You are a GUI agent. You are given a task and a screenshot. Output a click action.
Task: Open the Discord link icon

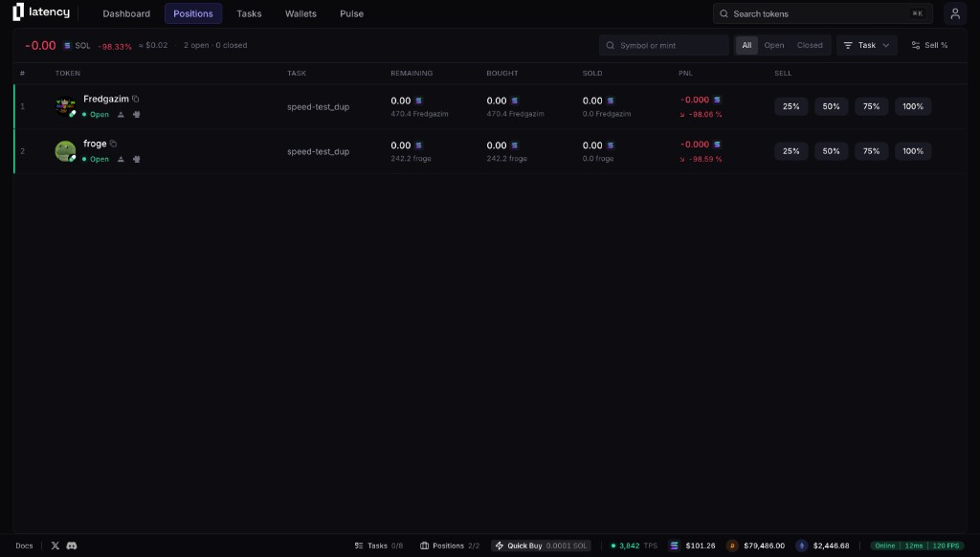pyautogui.click(x=72, y=546)
